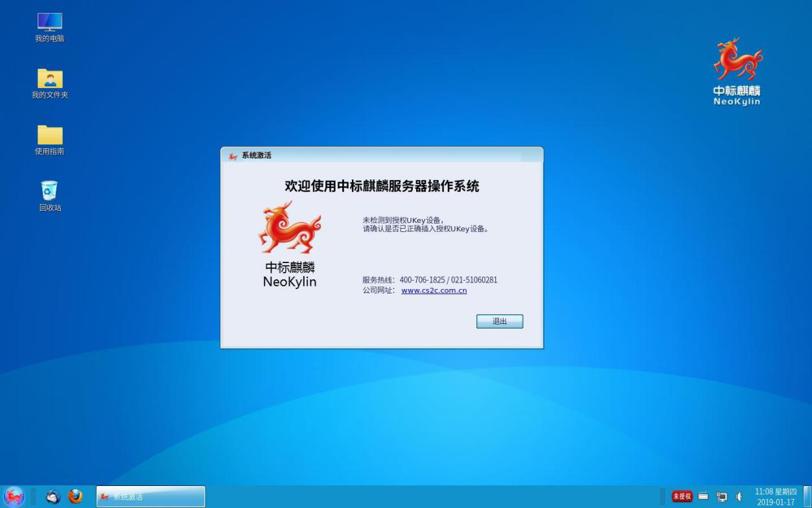
Task: Click the red 未授权 license status badge
Action: tap(682, 496)
